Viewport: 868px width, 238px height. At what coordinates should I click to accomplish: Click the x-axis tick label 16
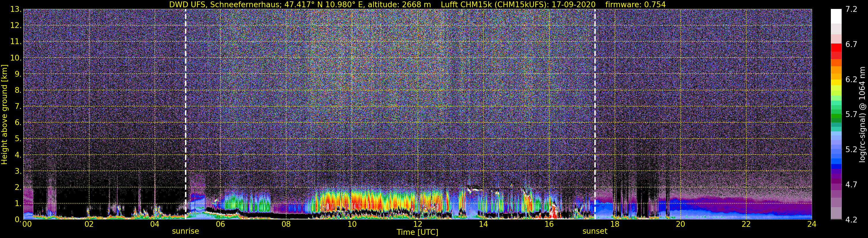click(x=549, y=224)
